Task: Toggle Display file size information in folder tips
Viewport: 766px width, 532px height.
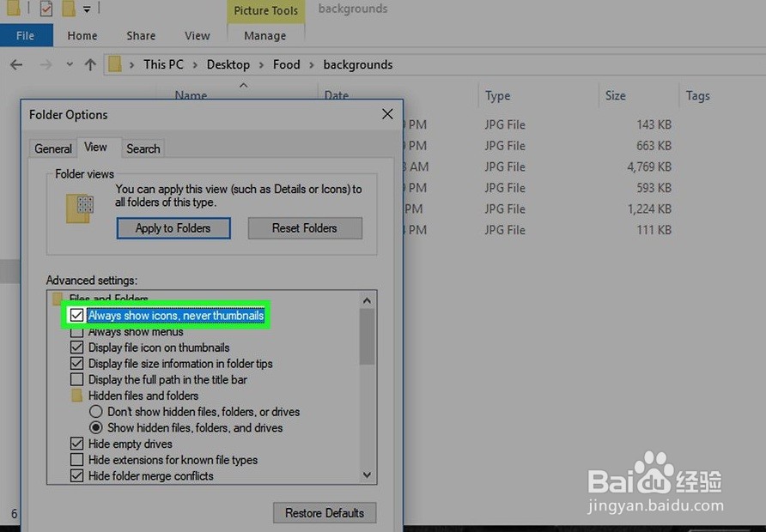Action: 76,364
